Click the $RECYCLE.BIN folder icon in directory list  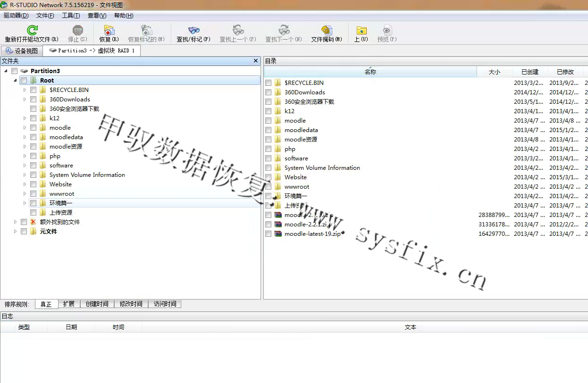278,83
